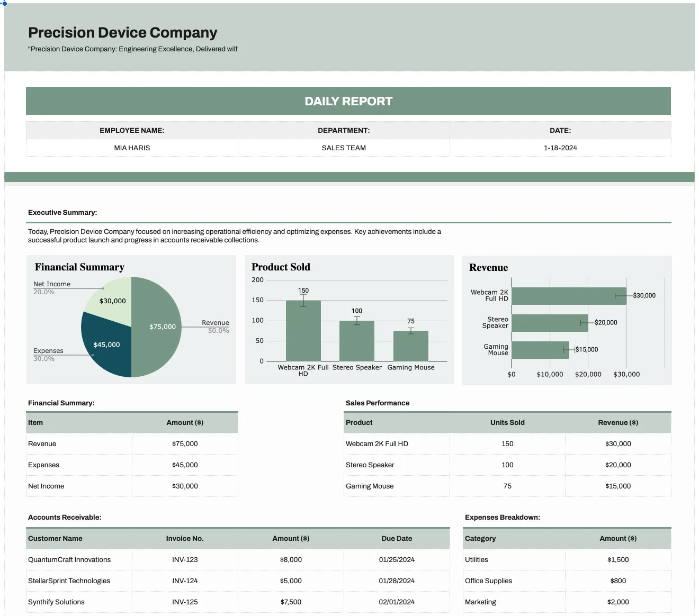Viewport: 699px width, 616px height.
Task: Click the Financial Summary chart title
Action: click(79, 267)
